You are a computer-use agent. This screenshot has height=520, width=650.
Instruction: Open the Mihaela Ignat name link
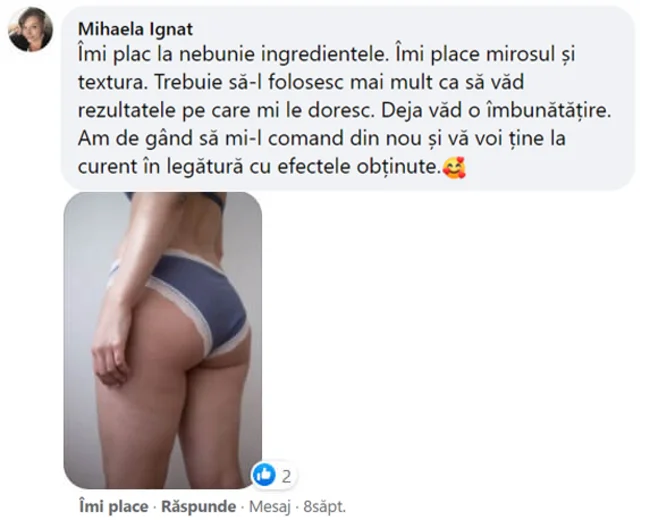coord(135,29)
